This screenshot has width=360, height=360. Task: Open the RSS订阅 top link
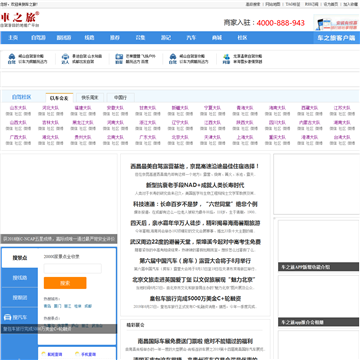(312, 4)
